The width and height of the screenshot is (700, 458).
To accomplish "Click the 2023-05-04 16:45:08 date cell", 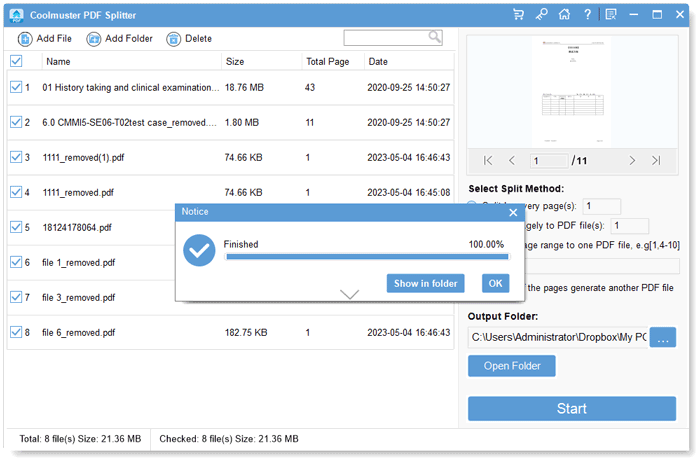I will click(408, 192).
